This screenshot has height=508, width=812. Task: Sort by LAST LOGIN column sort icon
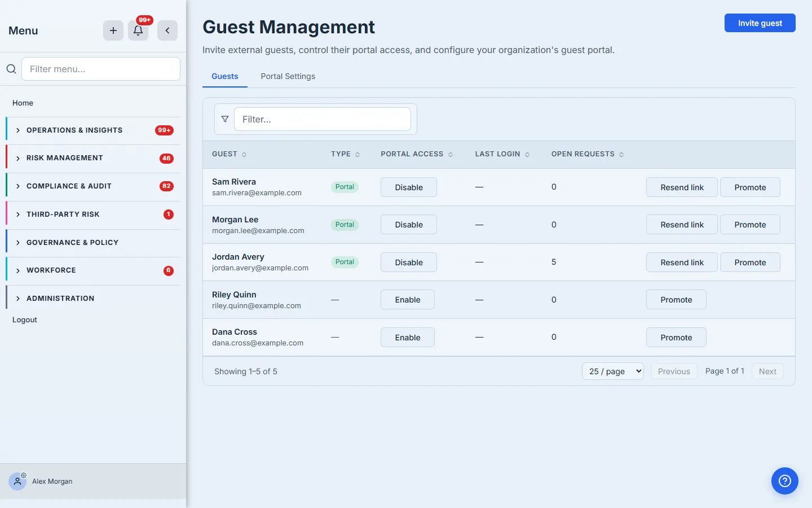[x=527, y=155]
